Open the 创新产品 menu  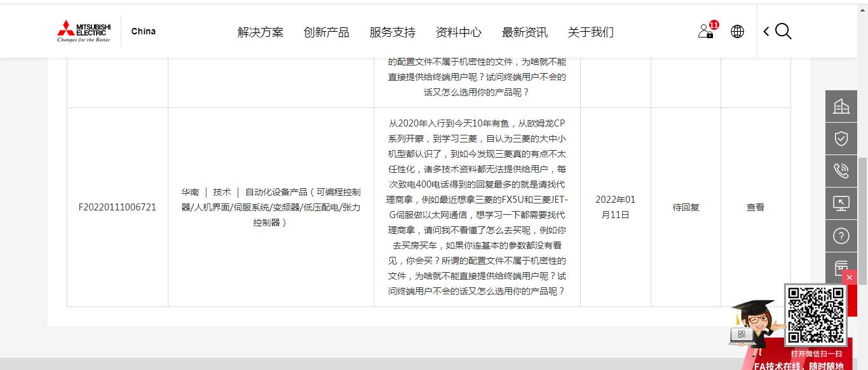[x=327, y=32]
